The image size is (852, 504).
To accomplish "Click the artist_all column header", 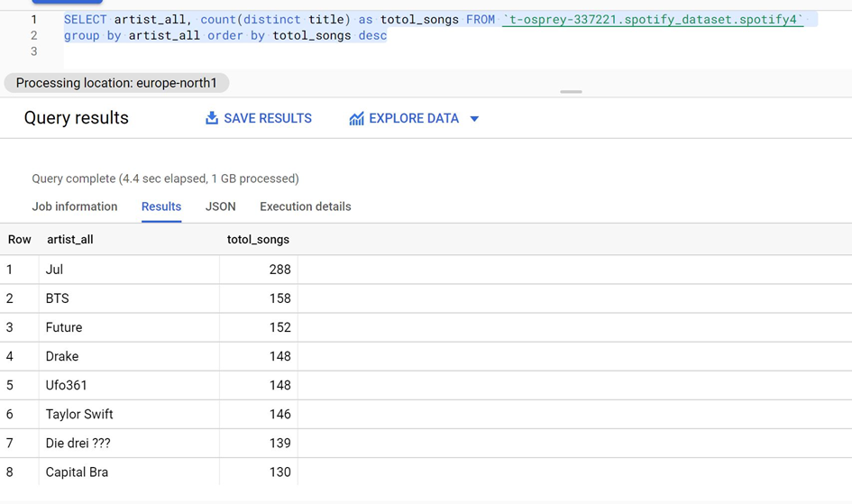I will click(x=70, y=240).
